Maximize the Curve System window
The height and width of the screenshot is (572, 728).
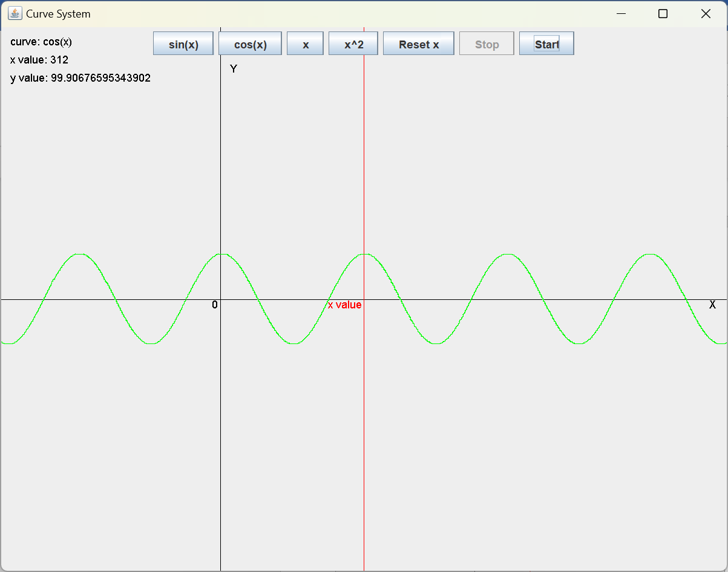coord(663,14)
